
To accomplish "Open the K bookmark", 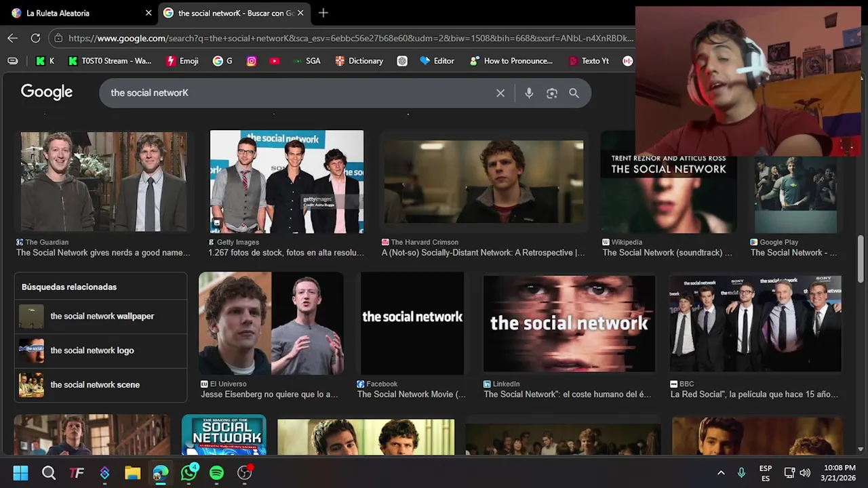I will 45,61.
